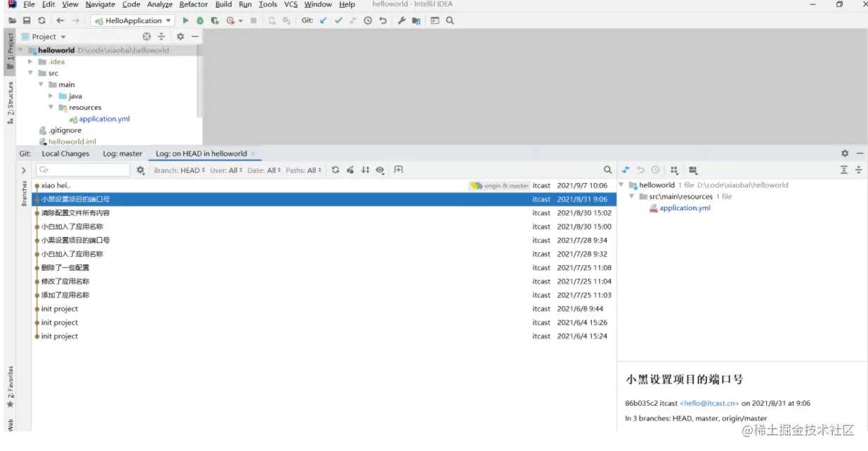Click the Run with Coverage icon
This screenshot has height=451, width=868.
(215, 21)
